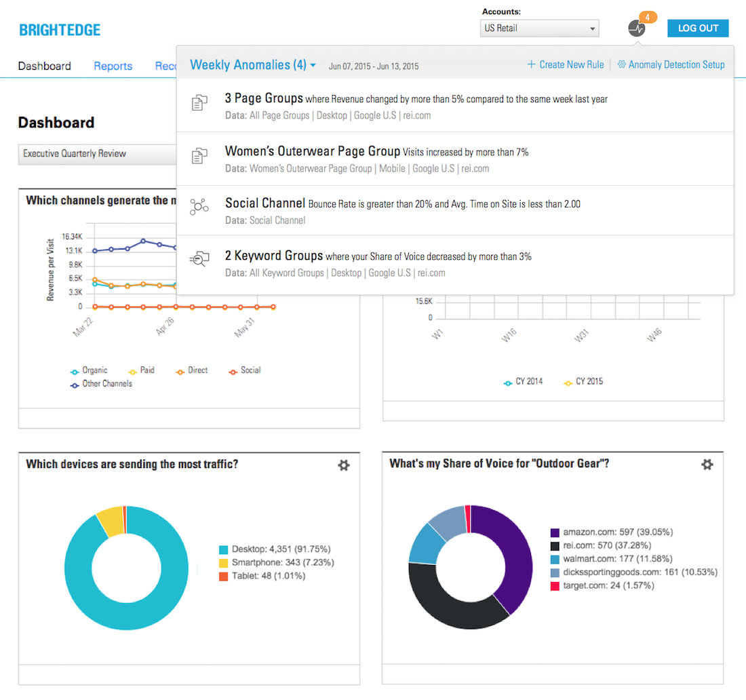Open the anomaly alerts pulse icon

point(636,28)
